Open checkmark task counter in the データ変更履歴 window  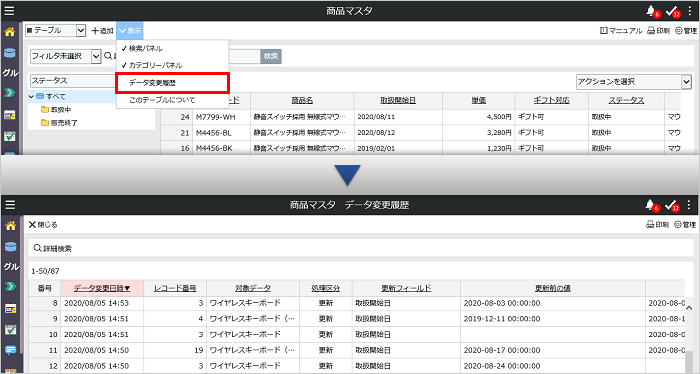point(671,205)
